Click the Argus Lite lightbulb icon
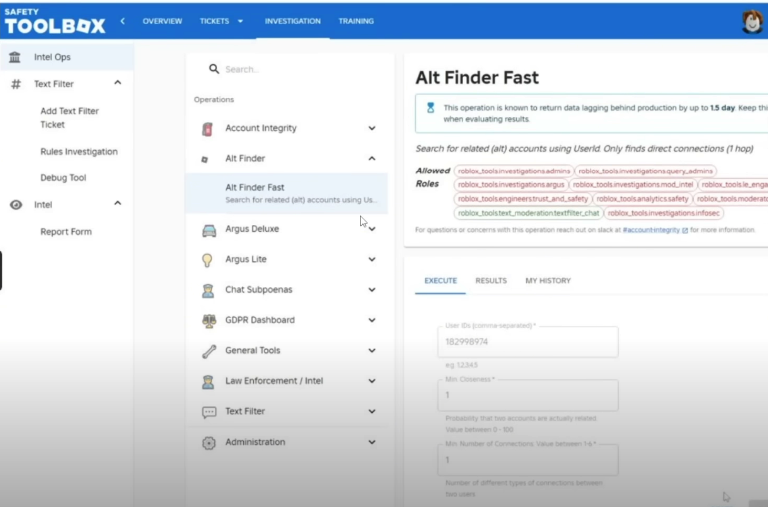 (207, 260)
